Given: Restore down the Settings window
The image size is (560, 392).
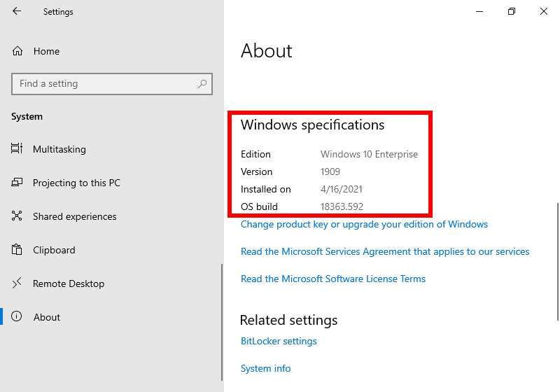Looking at the screenshot, I should [512, 11].
